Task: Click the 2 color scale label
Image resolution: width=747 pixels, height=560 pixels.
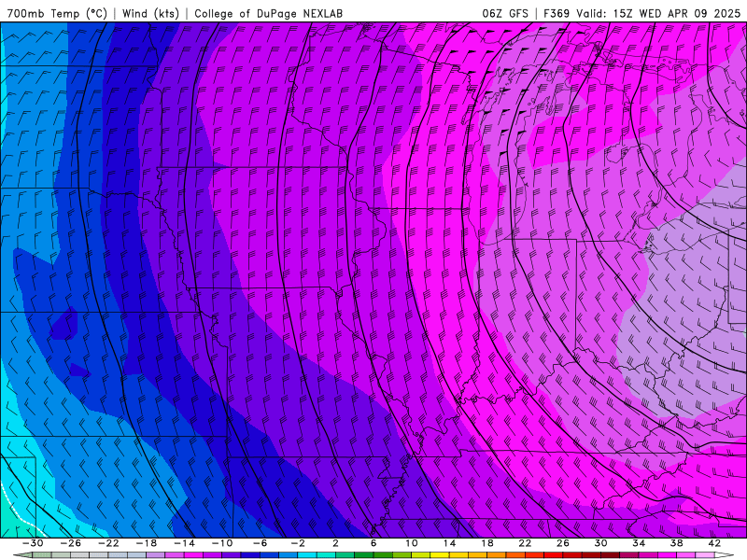Action: pyautogui.click(x=335, y=543)
